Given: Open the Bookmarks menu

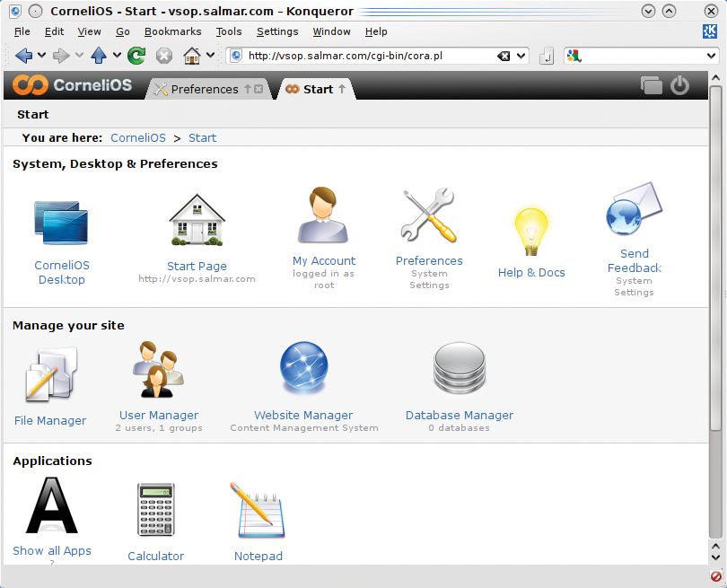Looking at the screenshot, I should [173, 31].
